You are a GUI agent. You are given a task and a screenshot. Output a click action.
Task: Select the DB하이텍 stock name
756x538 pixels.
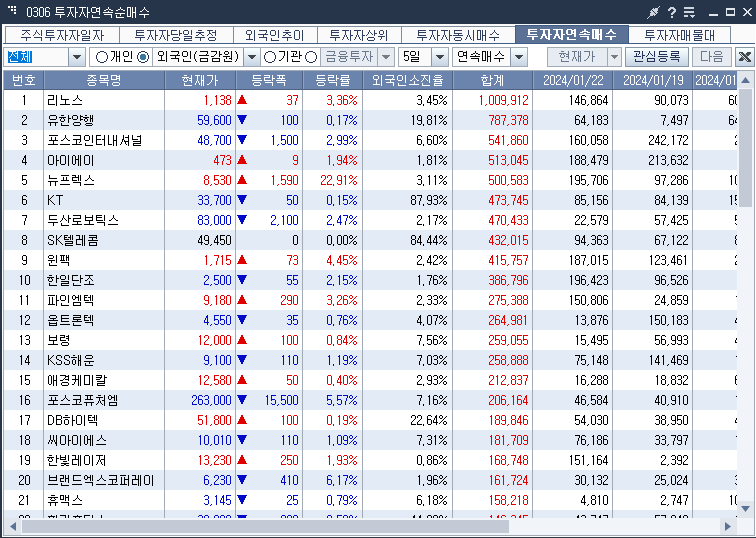[x=72, y=420]
